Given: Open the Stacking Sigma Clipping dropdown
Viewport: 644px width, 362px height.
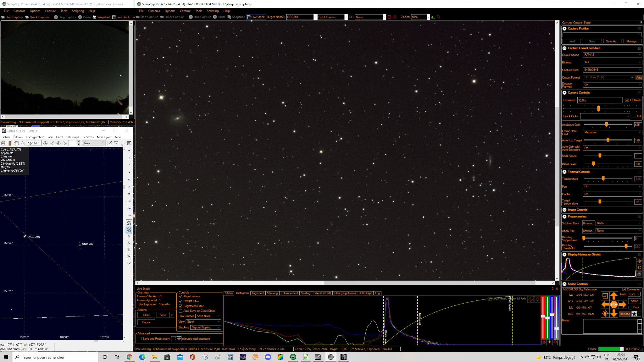Looking at the screenshot, I should coord(206,327).
